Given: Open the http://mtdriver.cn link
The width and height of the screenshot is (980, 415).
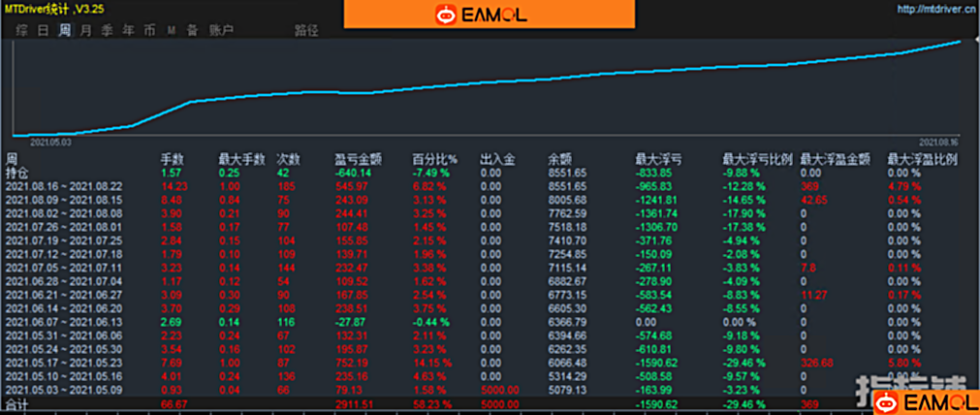Looking at the screenshot, I should pos(935,10).
